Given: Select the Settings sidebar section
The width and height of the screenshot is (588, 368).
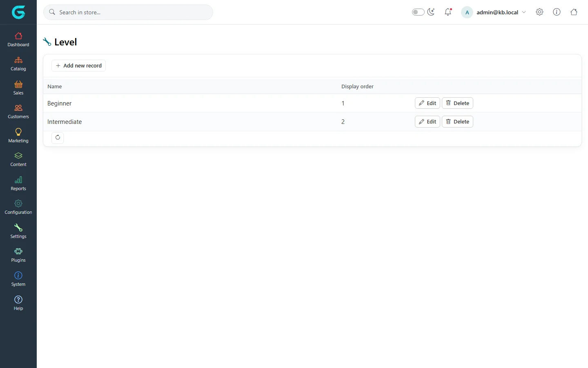Looking at the screenshot, I should click(x=18, y=231).
